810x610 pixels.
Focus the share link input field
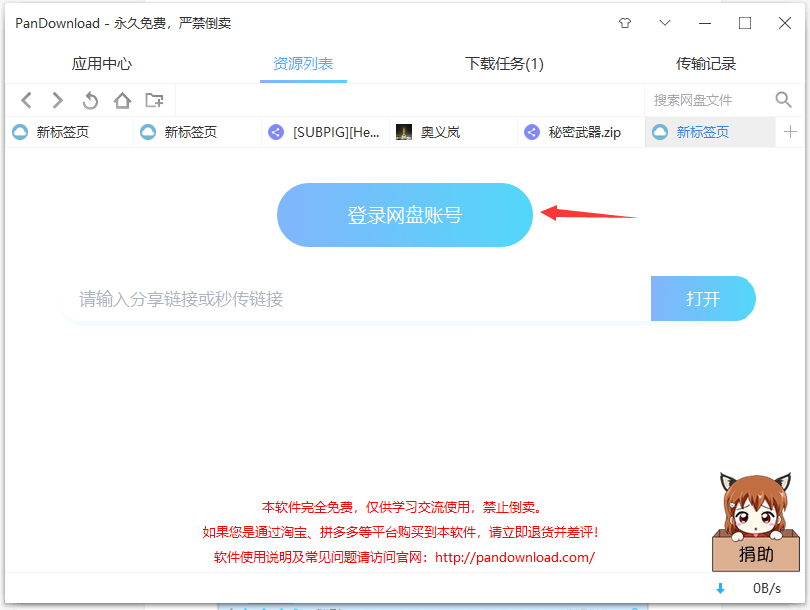pyautogui.click(x=356, y=299)
